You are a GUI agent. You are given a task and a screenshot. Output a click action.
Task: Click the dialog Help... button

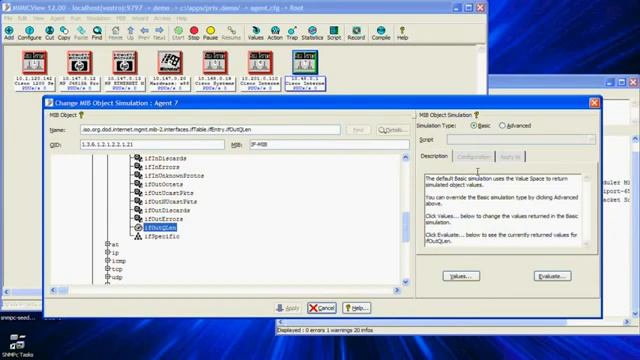tap(356, 308)
